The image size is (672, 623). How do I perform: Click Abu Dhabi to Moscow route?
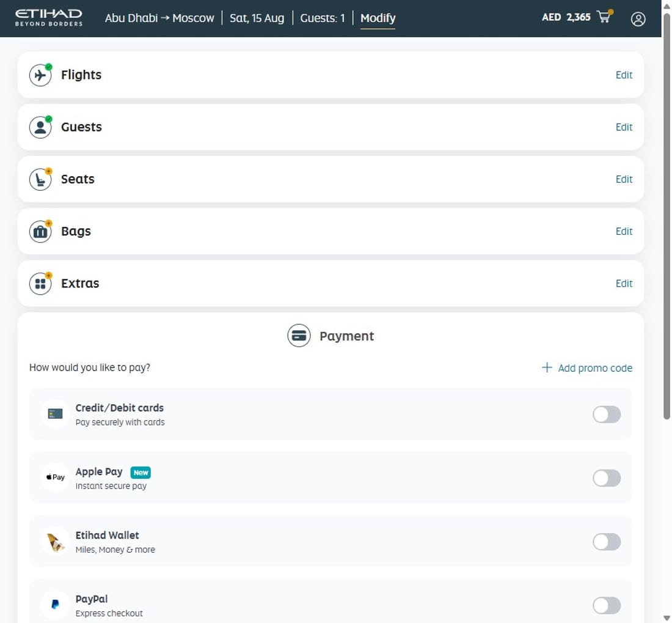click(159, 18)
